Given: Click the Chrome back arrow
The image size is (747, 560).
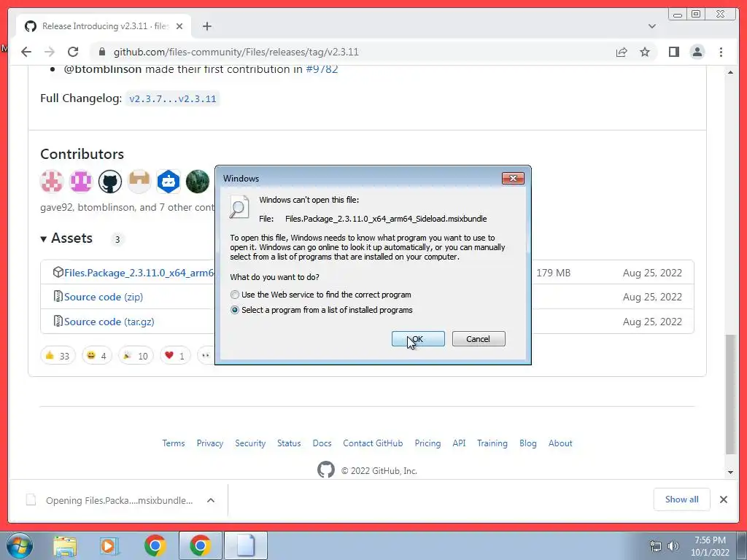Looking at the screenshot, I should [x=26, y=52].
